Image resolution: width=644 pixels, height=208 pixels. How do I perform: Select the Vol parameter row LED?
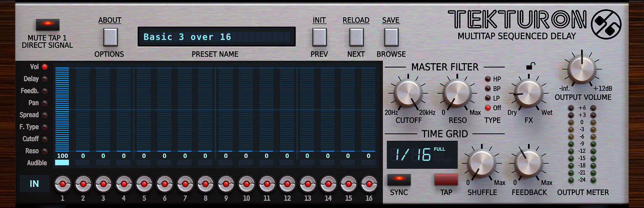[x=45, y=66]
